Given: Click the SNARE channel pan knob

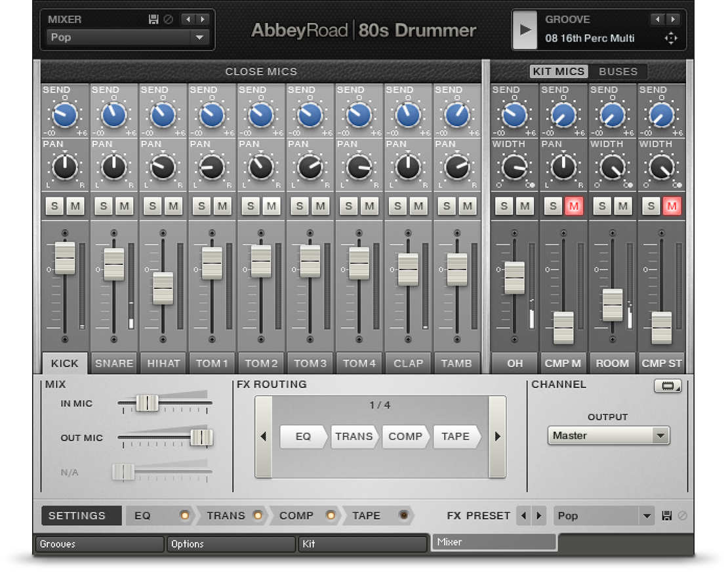Looking at the screenshot, I should tap(113, 167).
